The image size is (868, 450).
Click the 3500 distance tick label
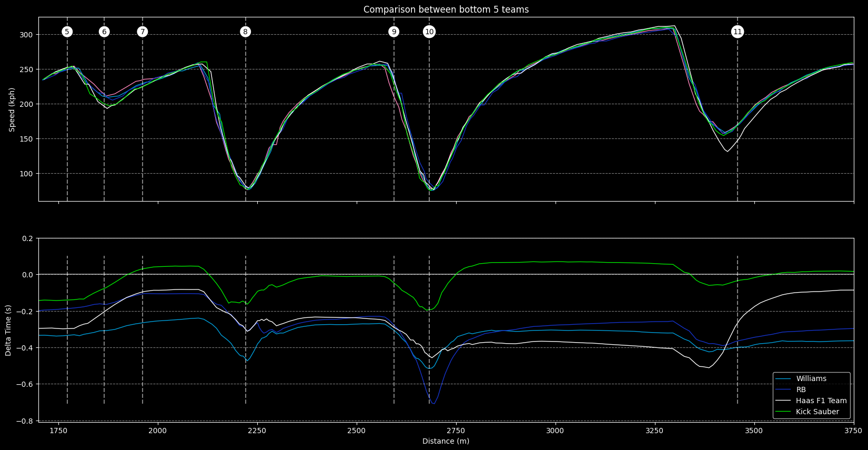pos(754,430)
